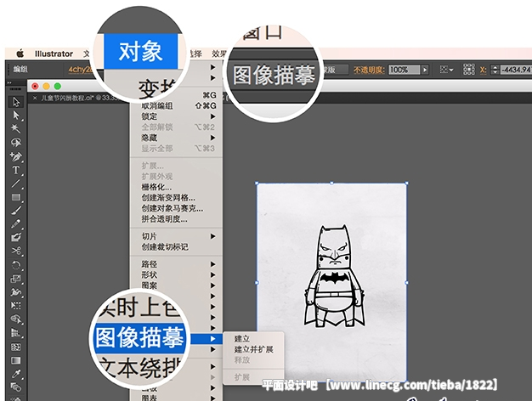This screenshot has width=532, height=401.
Task: Choose 建立 in the submenu
Action: pos(253,338)
